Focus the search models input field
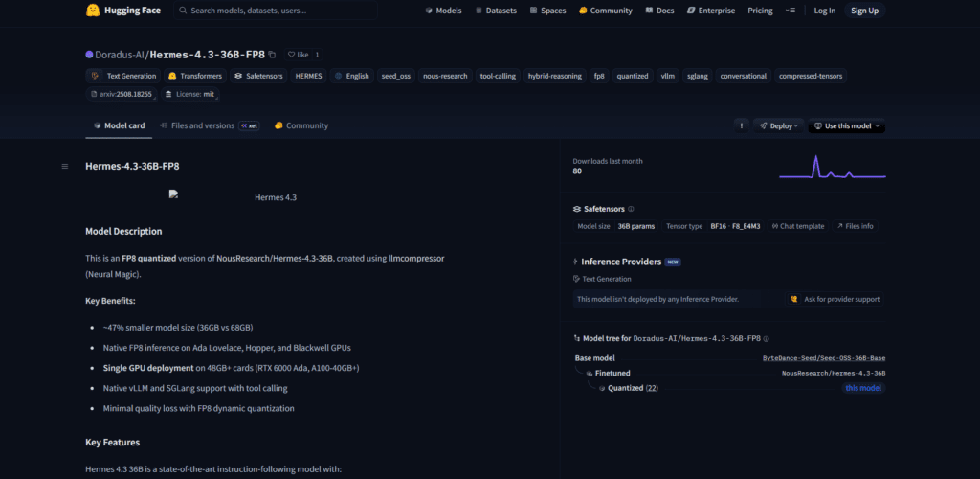The width and height of the screenshot is (980, 479). point(275,11)
